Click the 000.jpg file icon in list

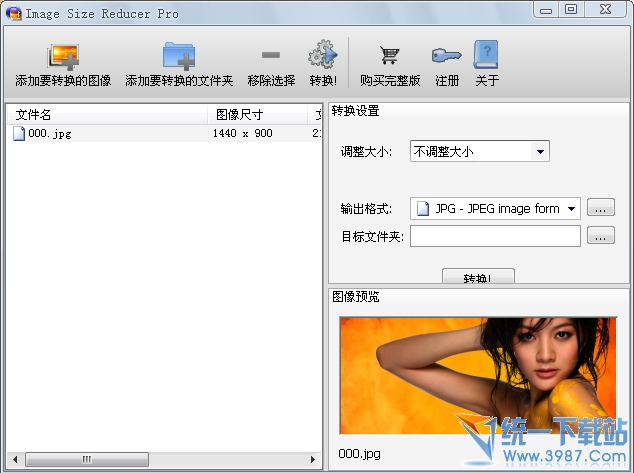pos(19,133)
